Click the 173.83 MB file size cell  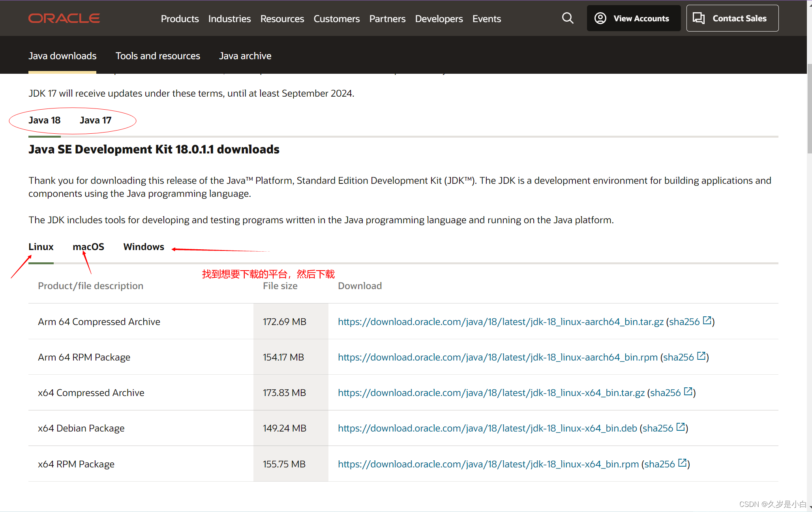pyautogui.click(x=291, y=392)
